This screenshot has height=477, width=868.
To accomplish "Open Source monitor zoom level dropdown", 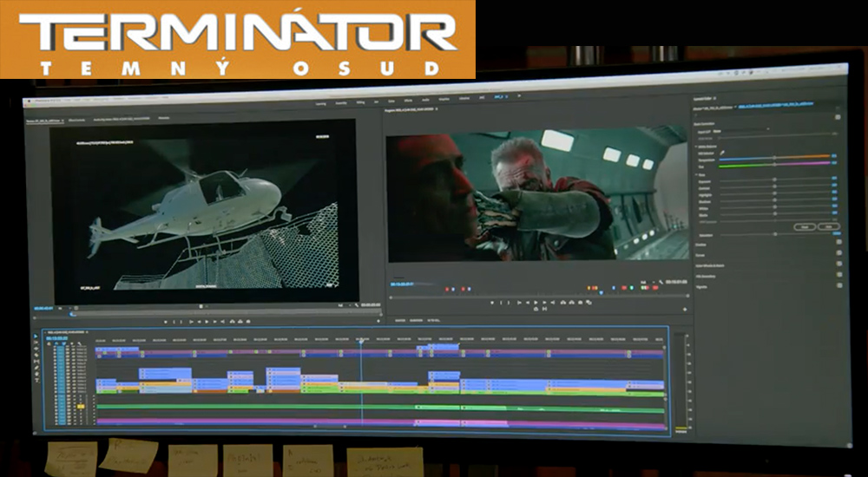I will pyautogui.click(x=65, y=308).
